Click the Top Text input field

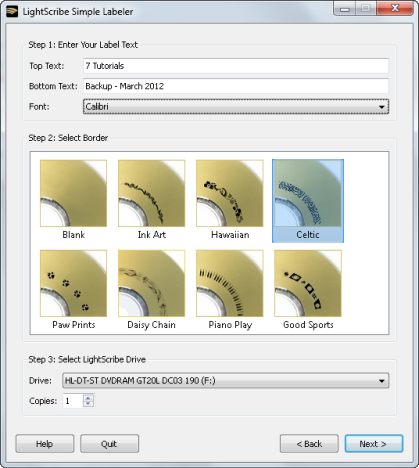(236, 66)
